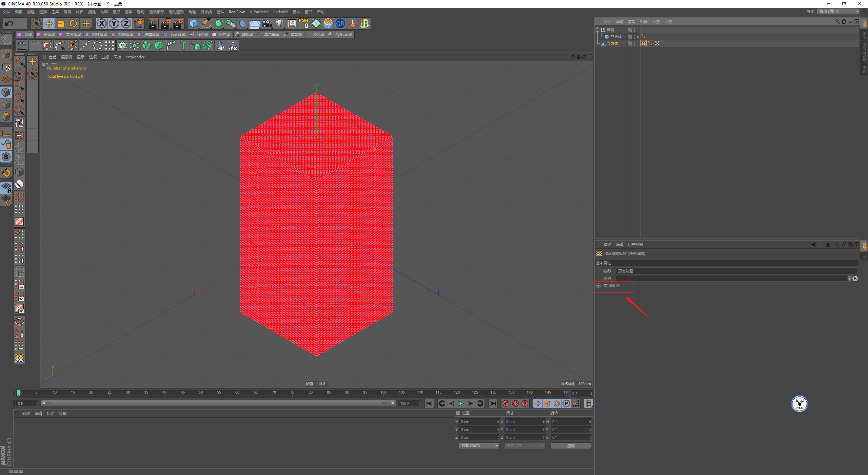The height and width of the screenshot is (475, 868).
Task: Select the Rotate tool icon
Action: (73, 23)
